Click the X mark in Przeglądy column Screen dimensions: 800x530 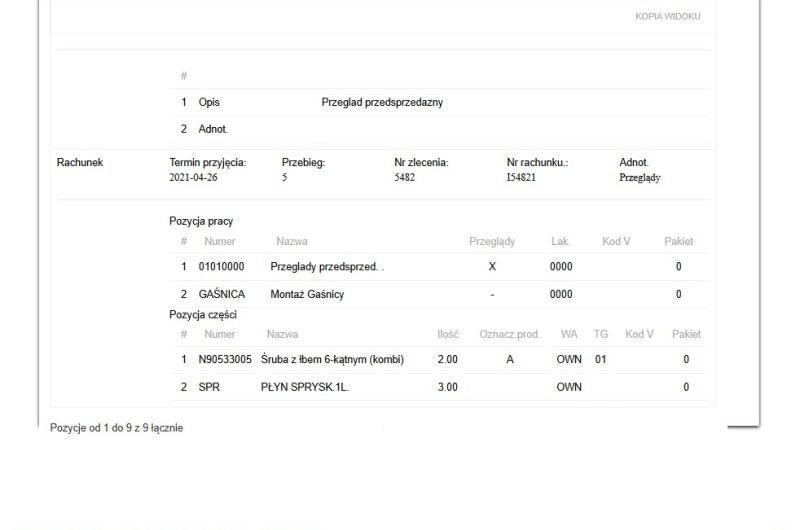pos(492,267)
